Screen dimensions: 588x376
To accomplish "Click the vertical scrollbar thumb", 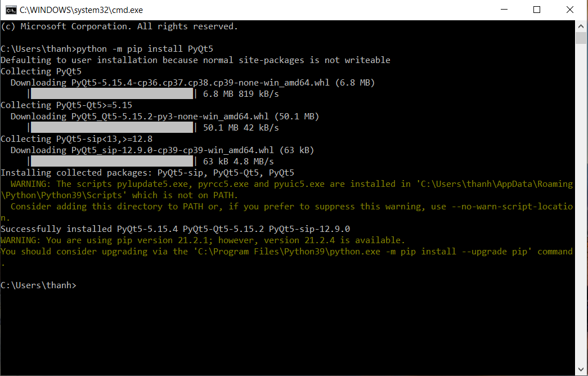I will pyautogui.click(x=581, y=38).
